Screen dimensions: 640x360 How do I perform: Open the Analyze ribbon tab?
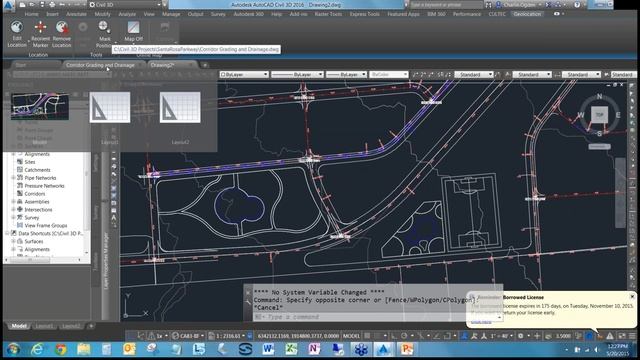click(x=127, y=14)
